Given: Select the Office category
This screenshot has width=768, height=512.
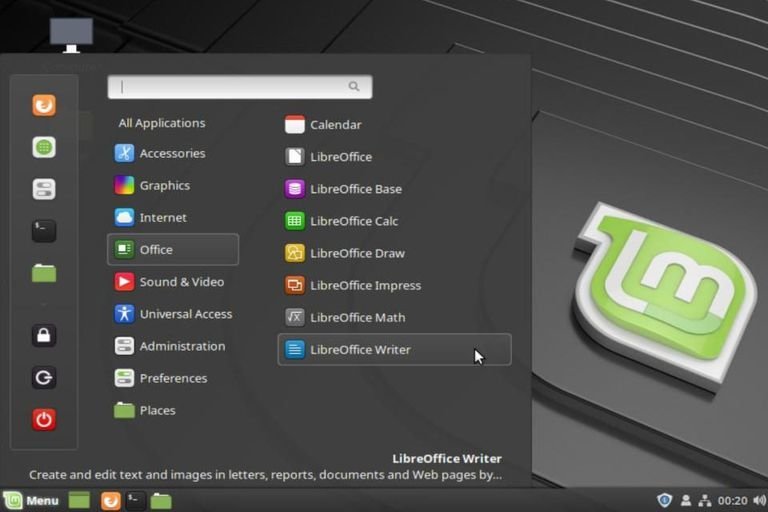Looking at the screenshot, I should click(173, 250).
